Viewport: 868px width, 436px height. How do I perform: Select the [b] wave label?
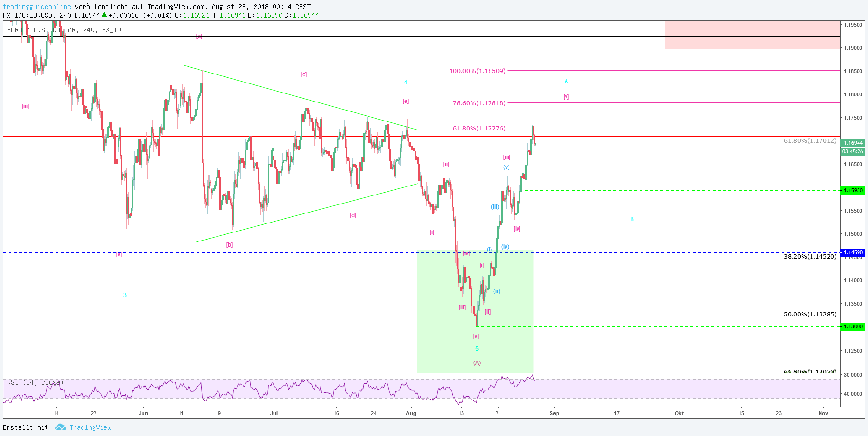point(229,245)
